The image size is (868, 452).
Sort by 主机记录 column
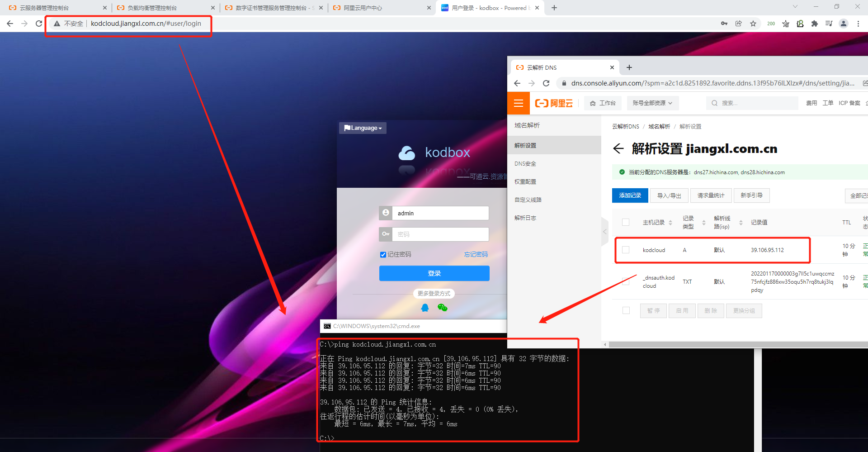pos(670,223)
